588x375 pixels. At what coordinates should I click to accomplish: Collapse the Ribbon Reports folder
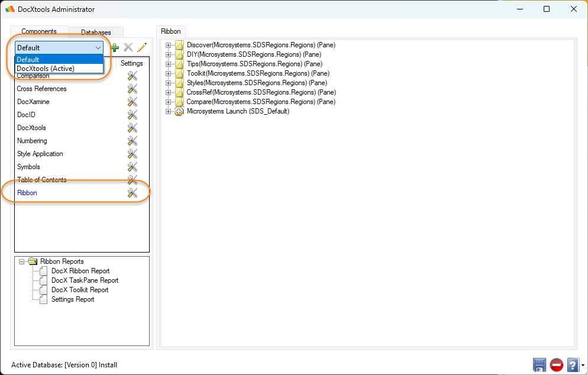tap(22, 262)
